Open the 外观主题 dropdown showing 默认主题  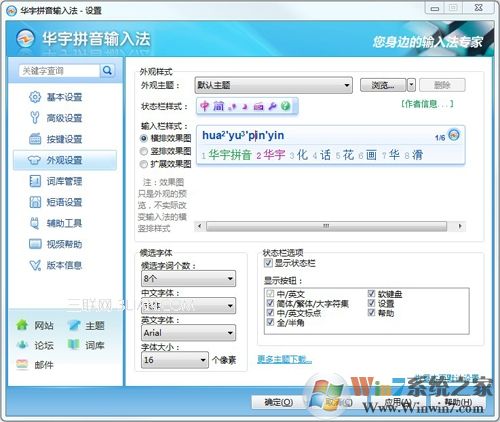(x=273, y=85)
